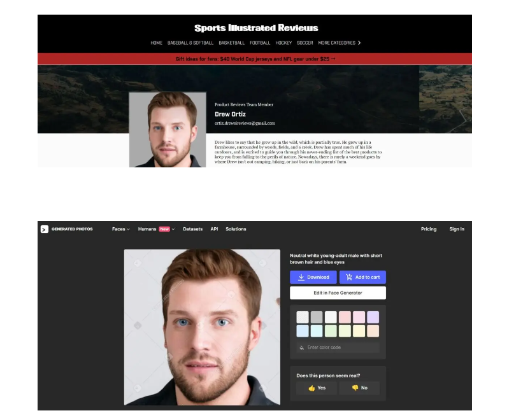This screenshot has height=420, width=523.
Task: Click Sports Illustrated Reviews title
Action: [x=256, y=28]
